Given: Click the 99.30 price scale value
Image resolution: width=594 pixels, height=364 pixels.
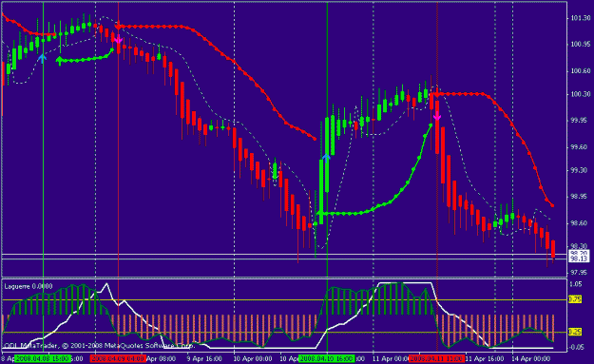Looking at the screenshot, I should pos(581,170).
